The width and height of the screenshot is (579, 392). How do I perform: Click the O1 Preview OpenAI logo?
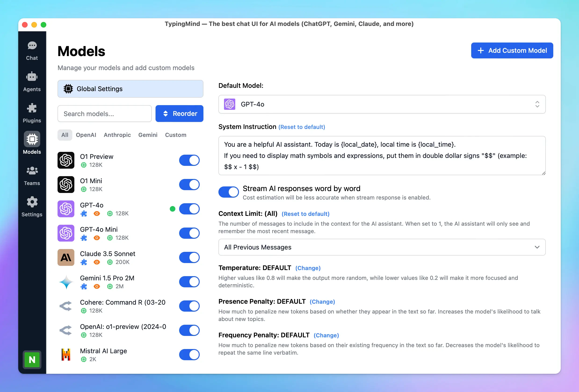pos(66,160)
